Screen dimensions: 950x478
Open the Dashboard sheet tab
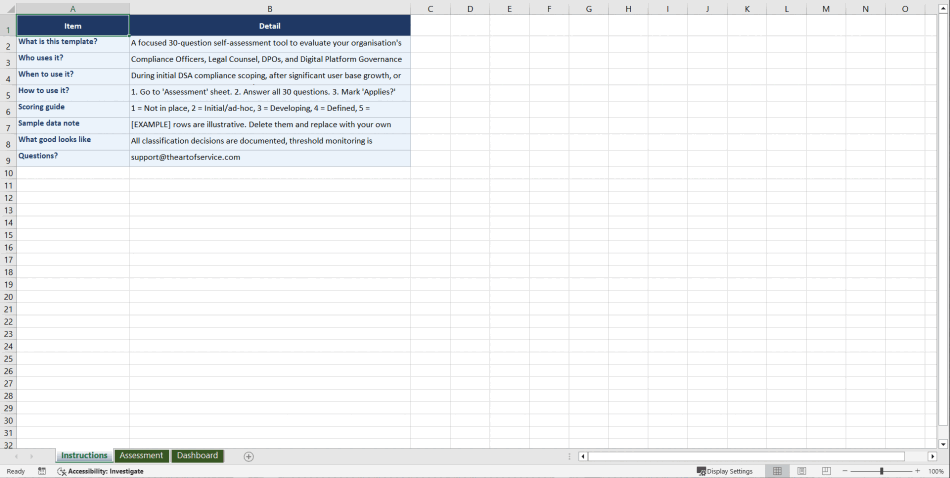point(197,456)
